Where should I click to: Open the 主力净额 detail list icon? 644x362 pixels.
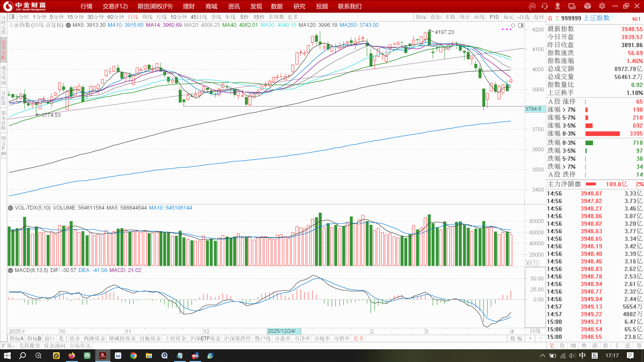578,184
